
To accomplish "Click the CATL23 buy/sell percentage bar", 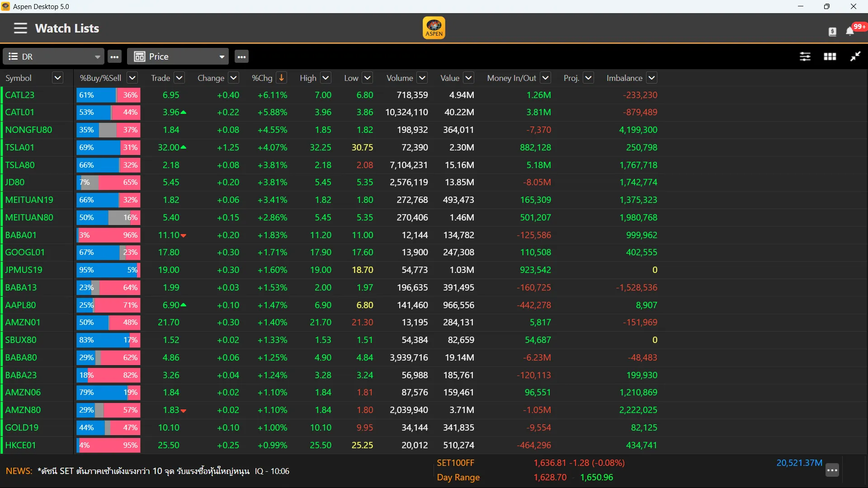I will click(x=108, y=95).
